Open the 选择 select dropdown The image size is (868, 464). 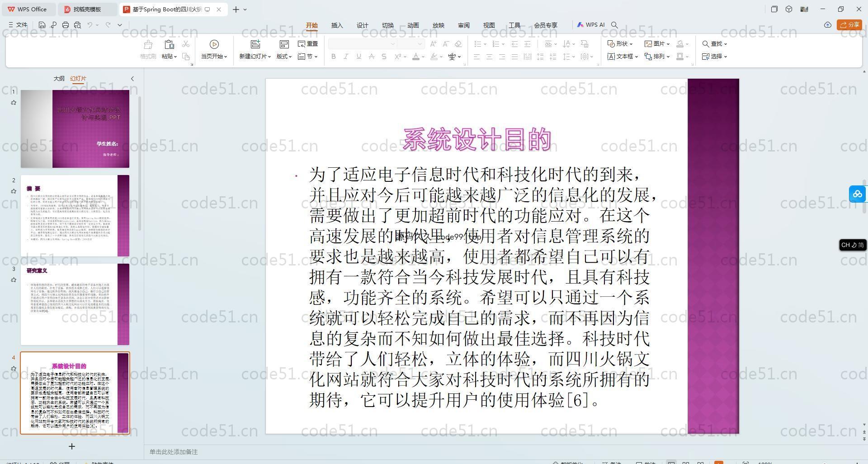[714, 57]
